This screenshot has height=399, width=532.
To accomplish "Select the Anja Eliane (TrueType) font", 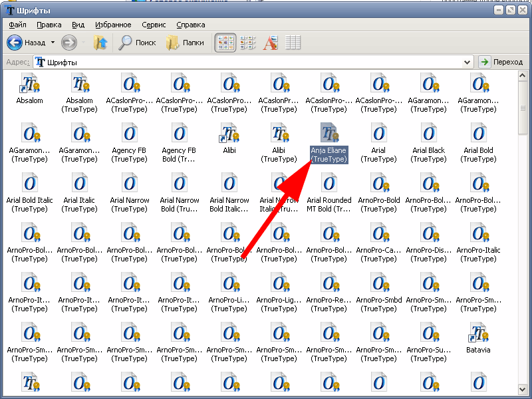I will [x=329, y=142].
